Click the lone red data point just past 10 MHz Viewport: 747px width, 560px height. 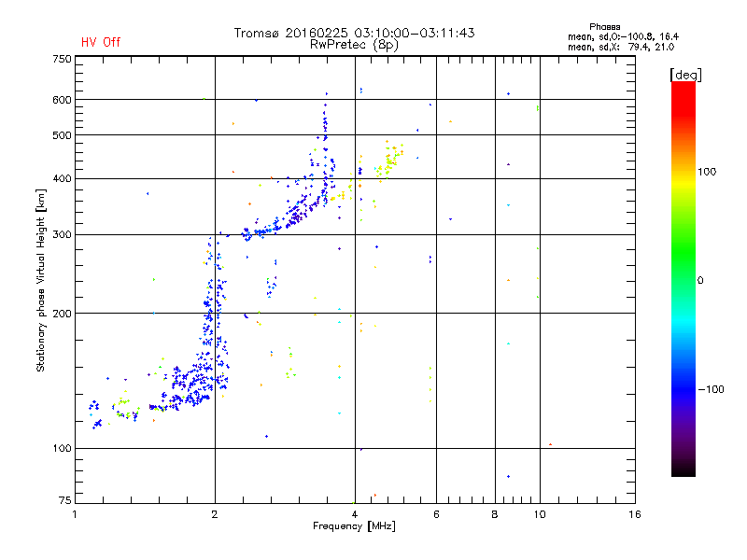(550, 444)
